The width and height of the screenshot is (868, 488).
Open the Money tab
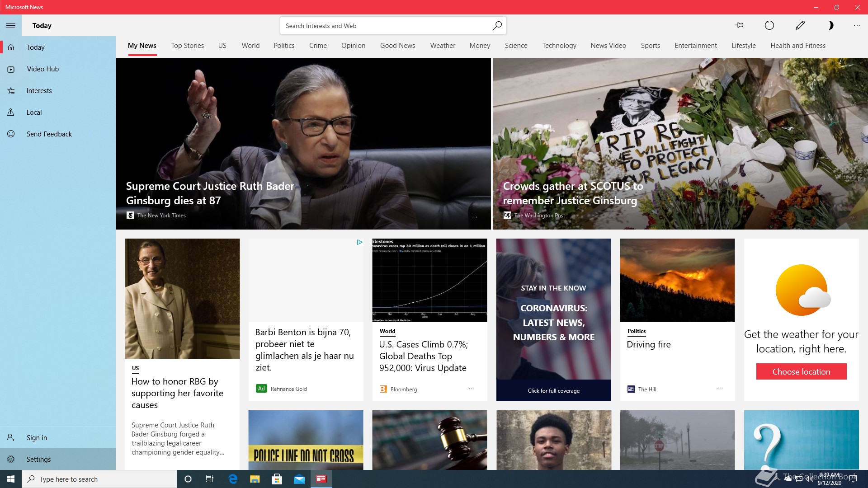(x=480, y=46)
